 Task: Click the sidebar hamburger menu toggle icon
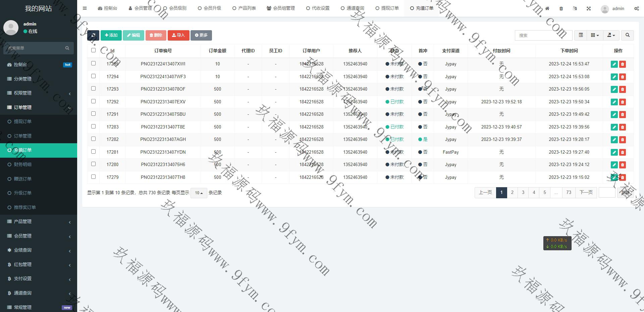point(85,8)
